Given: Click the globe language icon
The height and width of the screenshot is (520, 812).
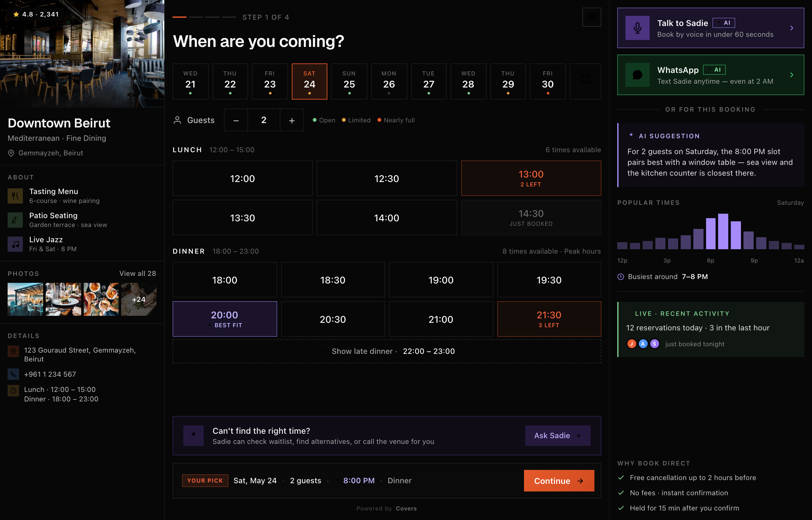Looking at the screenshot, I should pyautogui.click(x=592, y=17).
